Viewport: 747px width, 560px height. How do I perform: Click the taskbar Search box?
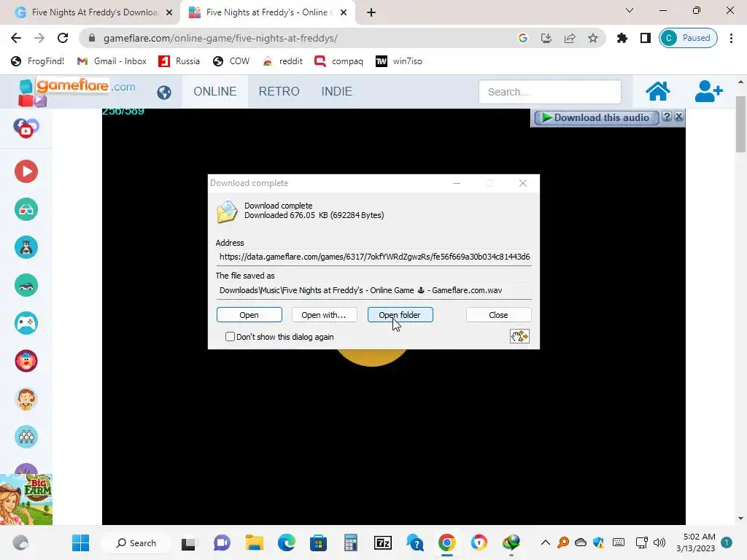coord(136,542)
